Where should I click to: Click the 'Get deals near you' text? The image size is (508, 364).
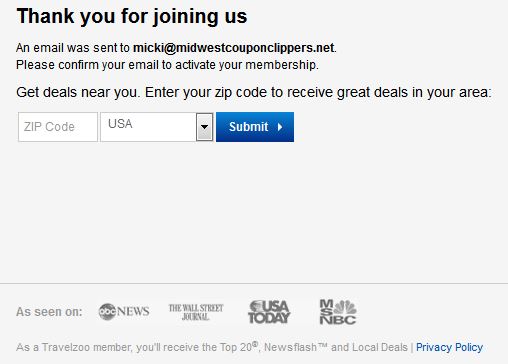point(78,92)
